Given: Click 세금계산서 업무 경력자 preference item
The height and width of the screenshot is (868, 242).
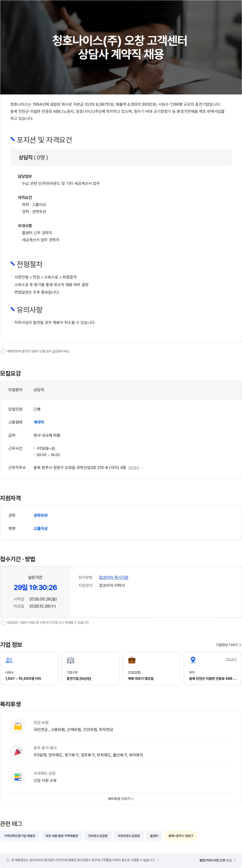Looking at the screenshot, I should tap(40, 240).
